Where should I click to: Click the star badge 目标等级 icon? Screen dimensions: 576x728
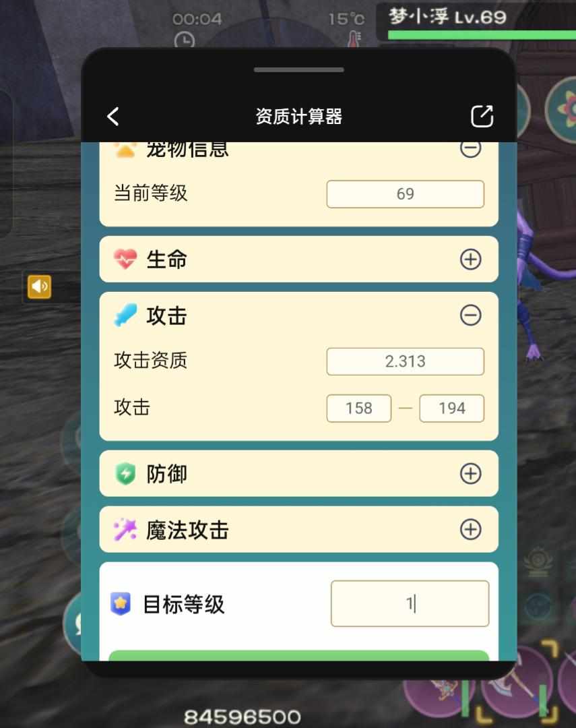tap(121, 603)
